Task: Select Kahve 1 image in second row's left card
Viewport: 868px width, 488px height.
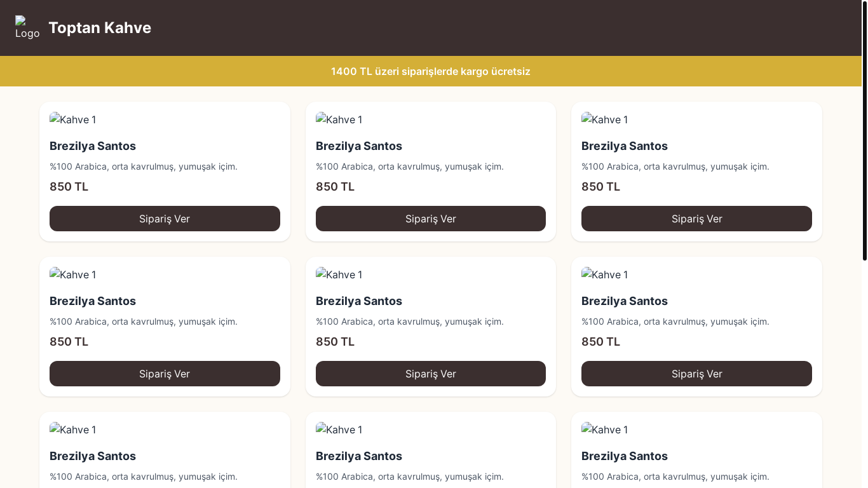Action: click(x=73, y=274)
